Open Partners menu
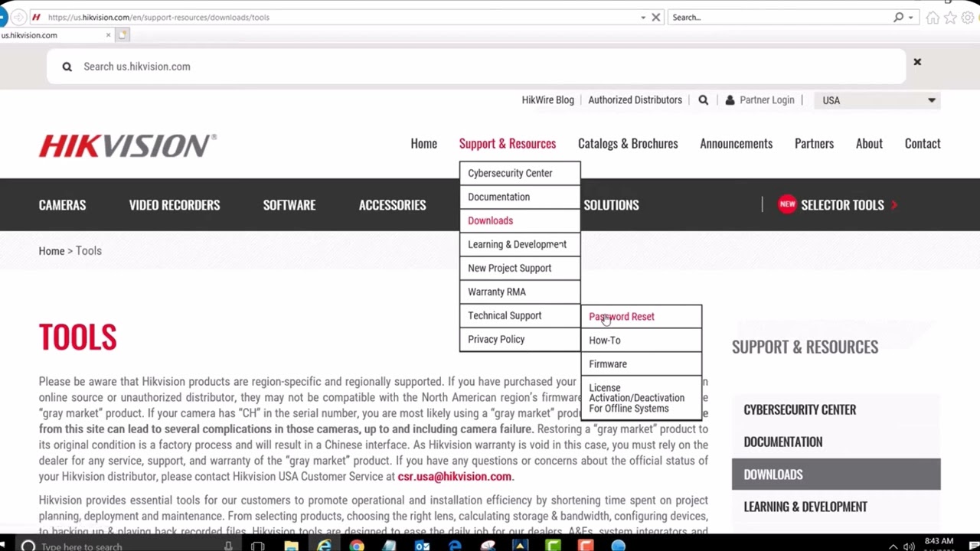The width and height of the screenshot is (980, 551). coord(814,144)
